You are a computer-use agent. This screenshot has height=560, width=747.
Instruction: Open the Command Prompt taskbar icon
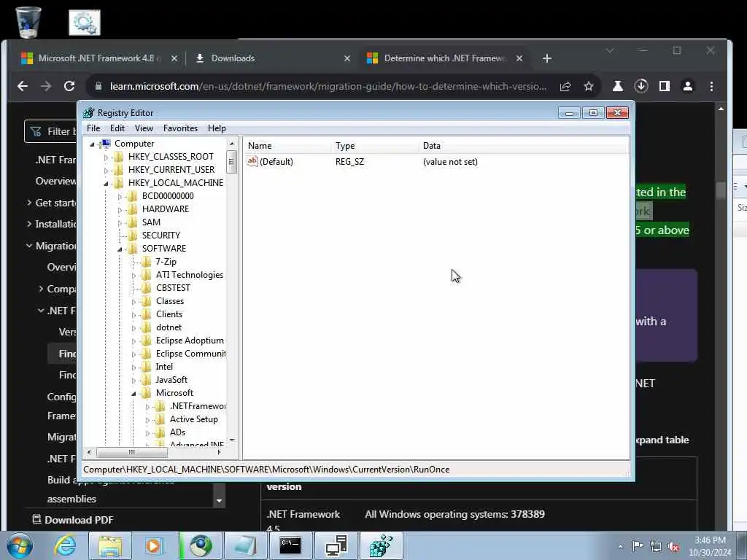(290, 545)
